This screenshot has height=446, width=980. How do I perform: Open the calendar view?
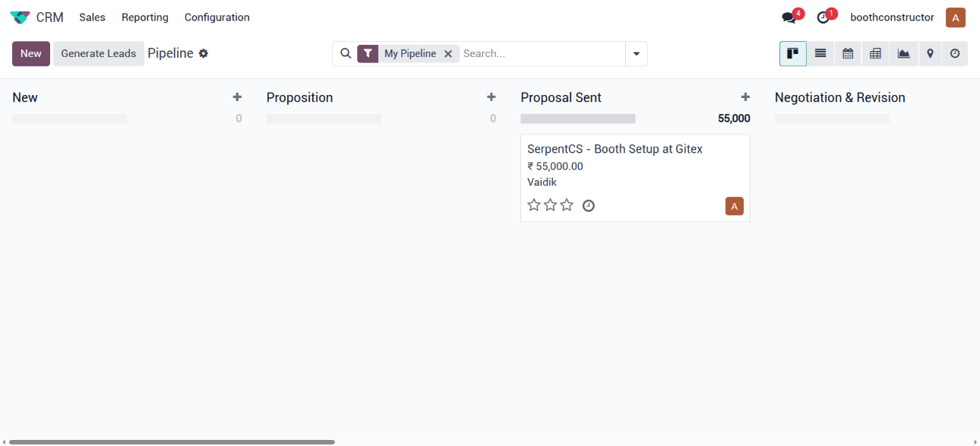[x=848, y=54]
